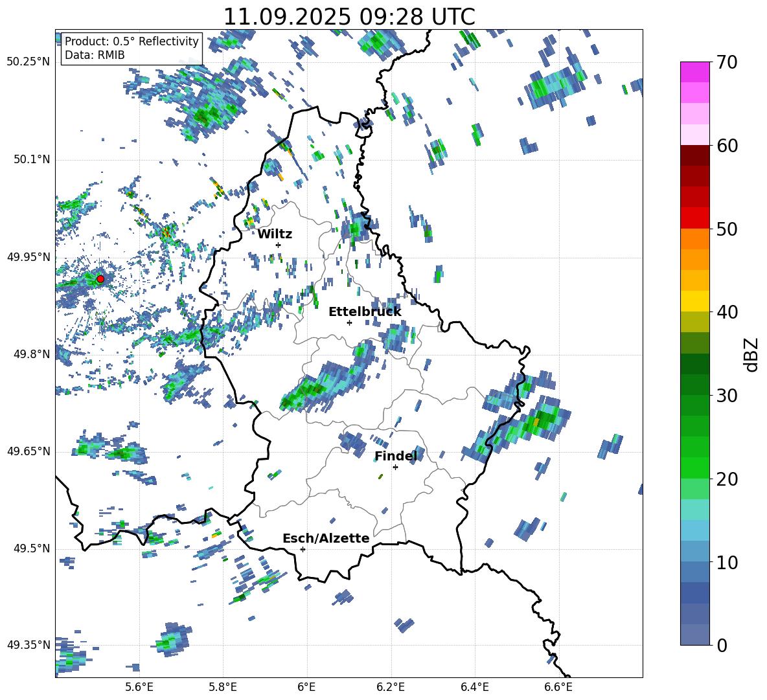767x700 pixels.
Task: Pick the yellow 40 dBZ colorbar segment
Action: pos(694,300)
